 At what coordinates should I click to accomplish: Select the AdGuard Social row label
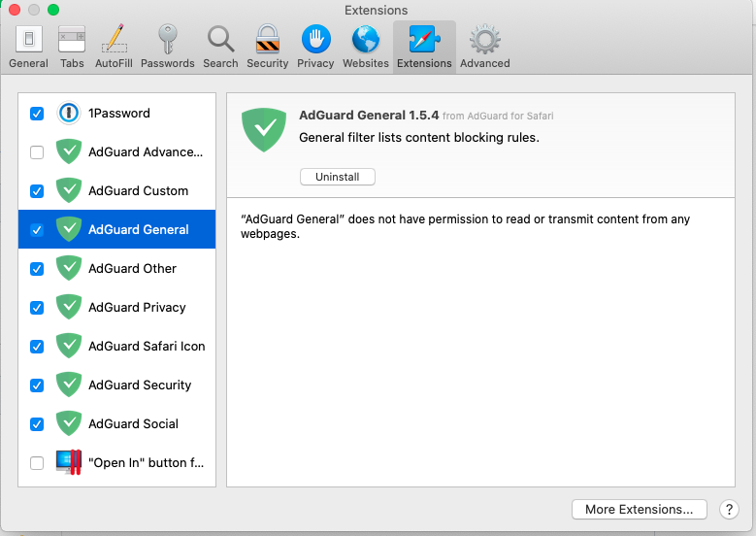click(134, 423)
